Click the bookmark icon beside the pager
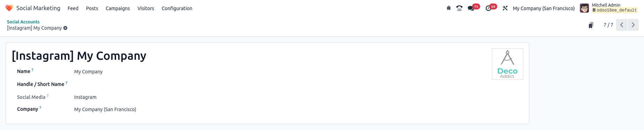This screenshot has height=130, width=644. (591, 25)
